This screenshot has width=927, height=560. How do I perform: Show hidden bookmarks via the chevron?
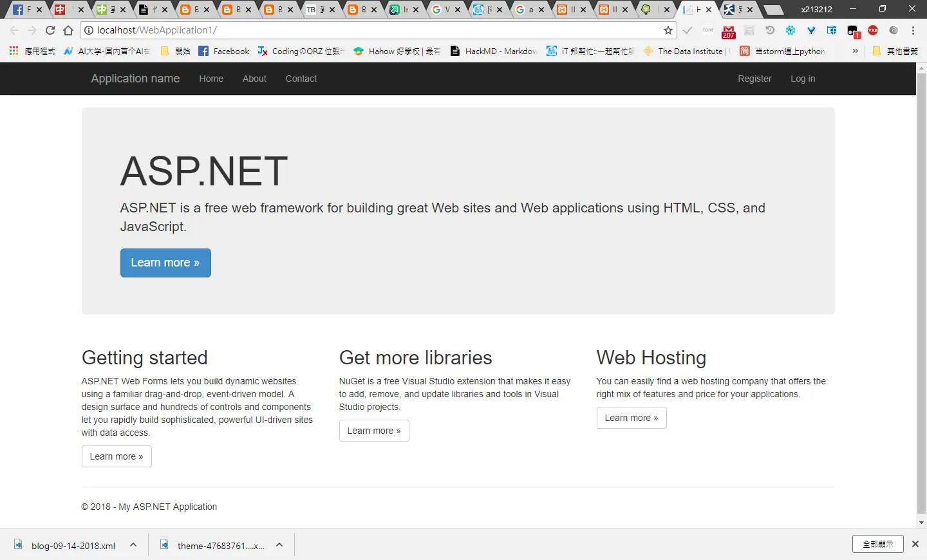(855, 51)
